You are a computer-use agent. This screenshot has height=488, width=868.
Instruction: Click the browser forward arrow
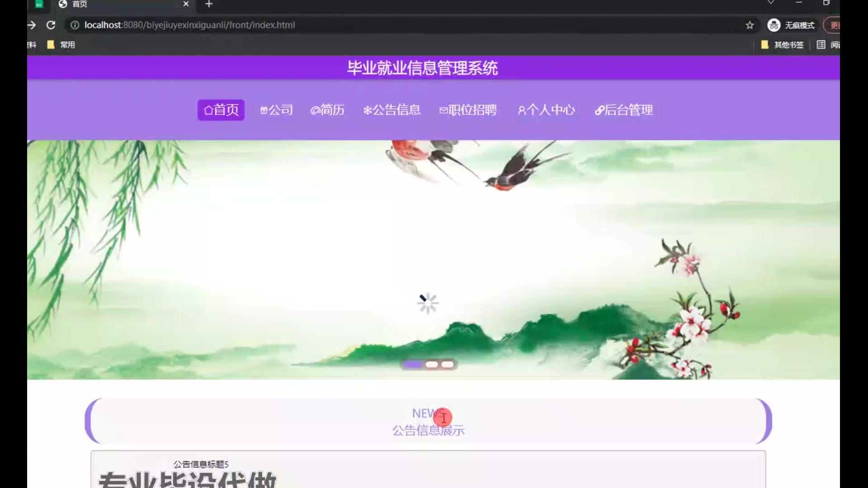click(x=32, y=25)
